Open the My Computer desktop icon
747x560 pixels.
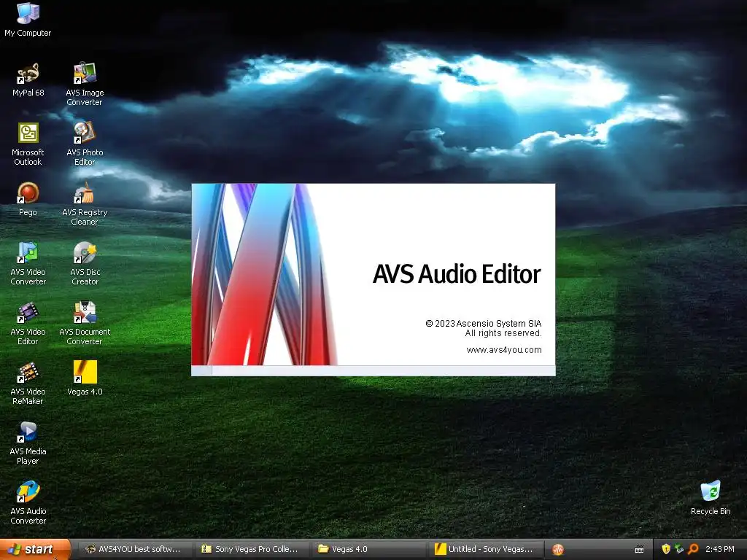click(28, 19)
